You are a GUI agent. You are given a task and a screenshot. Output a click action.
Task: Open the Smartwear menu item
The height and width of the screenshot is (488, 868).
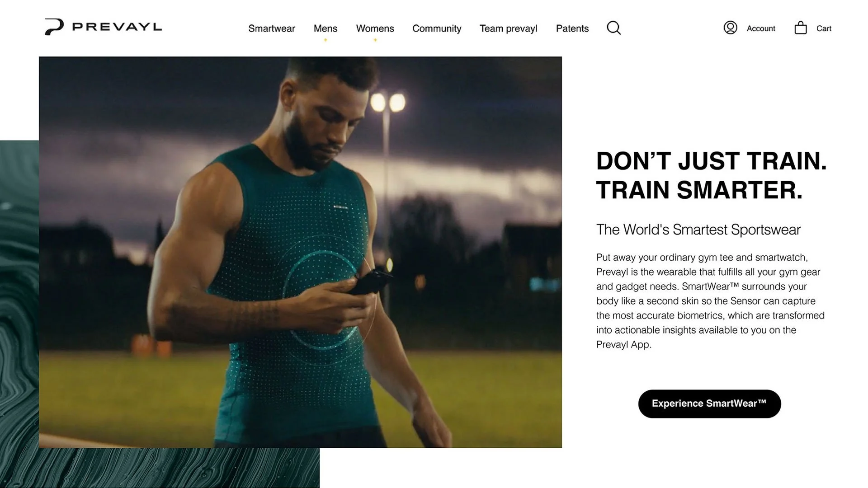point(271,28)
